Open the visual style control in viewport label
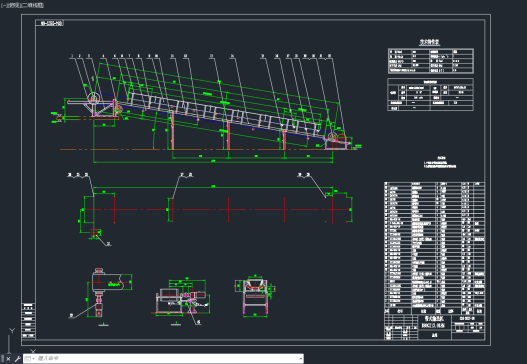 pos(32,5)
